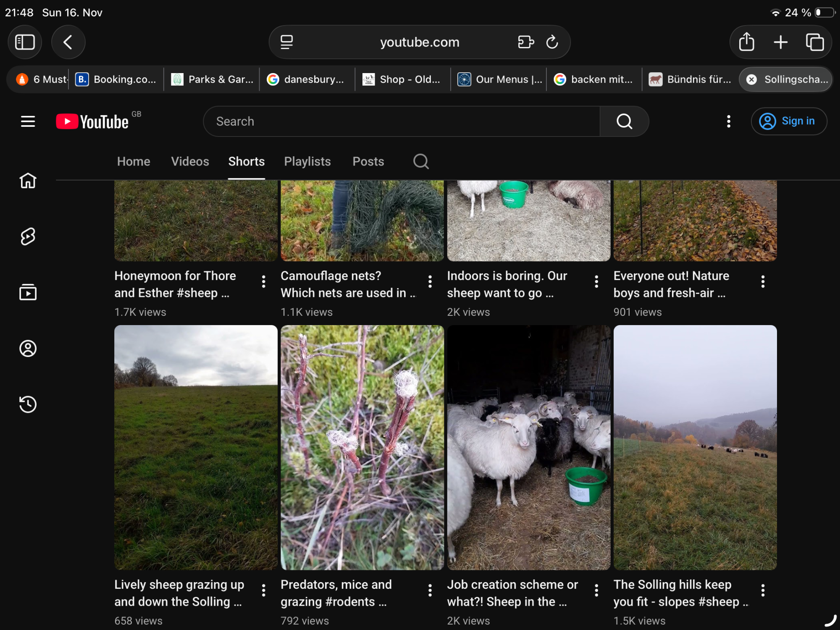
Task: Toggle the Safari sidebar panel
Action: (25, 42)
